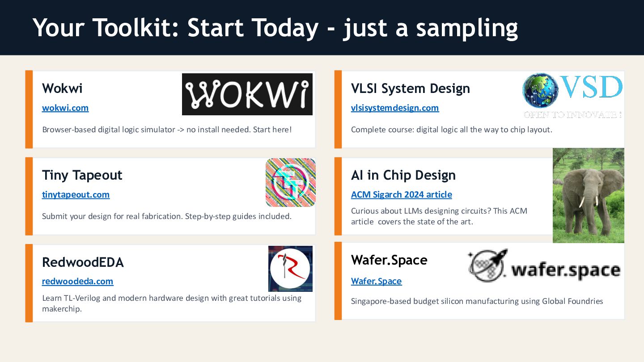Open the wokwi.com link
This screenshot has width=644, height=362.
point(65,108)
